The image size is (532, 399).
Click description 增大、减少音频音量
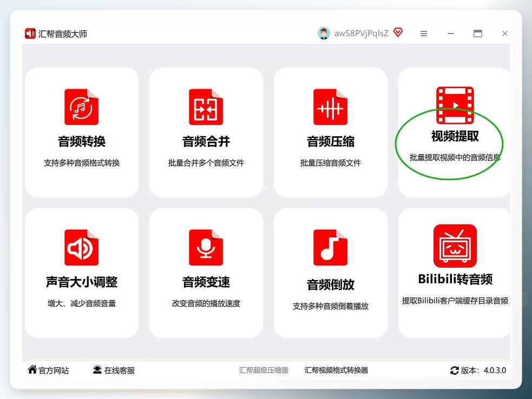tap(81, 304)
